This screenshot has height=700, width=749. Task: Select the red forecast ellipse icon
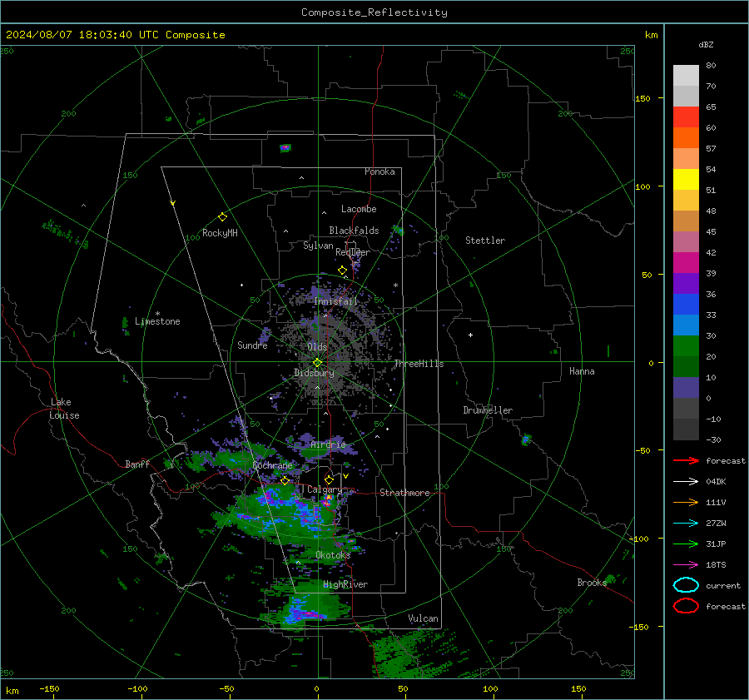click(686, 606)
